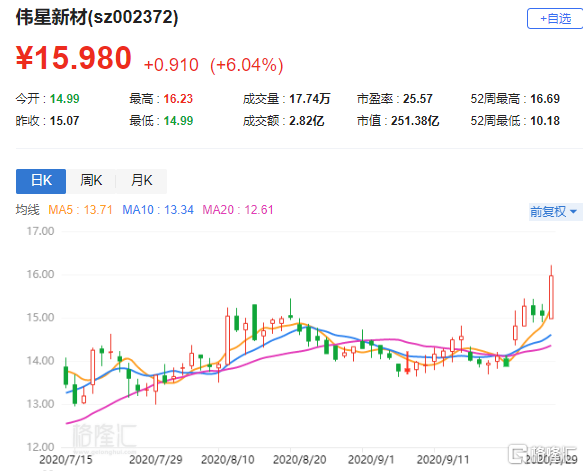The width and height of the screenshot is (583, 471).
Task: Click the MA20 : 12.61 legend
Action: 238,210
